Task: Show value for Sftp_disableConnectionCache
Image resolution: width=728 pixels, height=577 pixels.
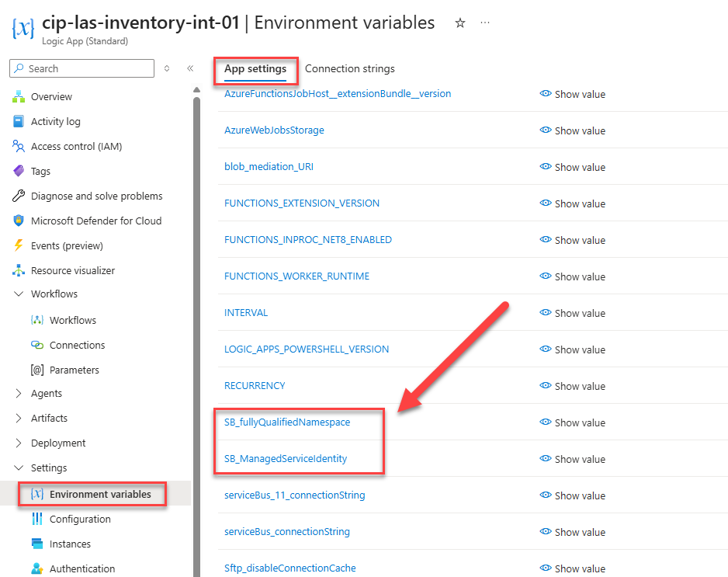Action: click(572, 568)
